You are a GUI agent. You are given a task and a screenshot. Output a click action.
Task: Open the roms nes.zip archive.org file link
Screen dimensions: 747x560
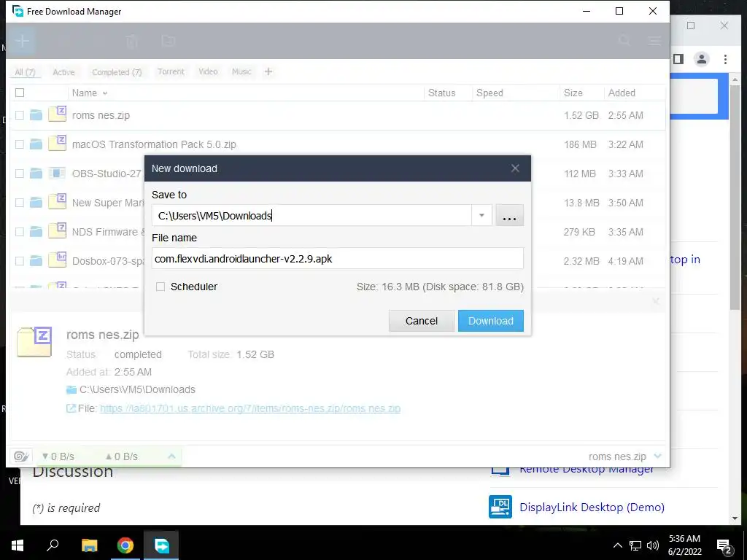[x=250, y=408]
